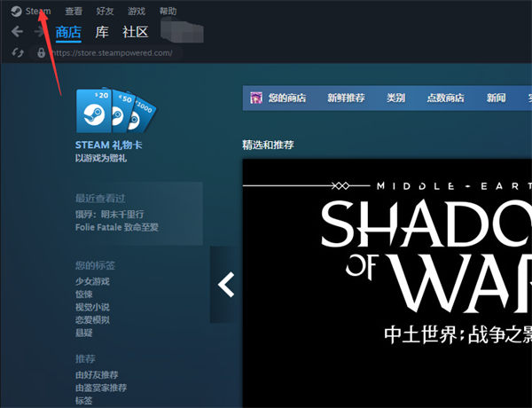Expand the 类别 store dropdown
The width and height of the screenshot is (532, 408).
[395, 98]
